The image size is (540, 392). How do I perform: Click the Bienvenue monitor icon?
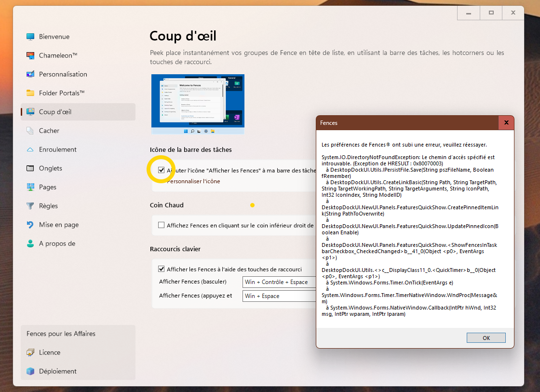tap(31, 37)
